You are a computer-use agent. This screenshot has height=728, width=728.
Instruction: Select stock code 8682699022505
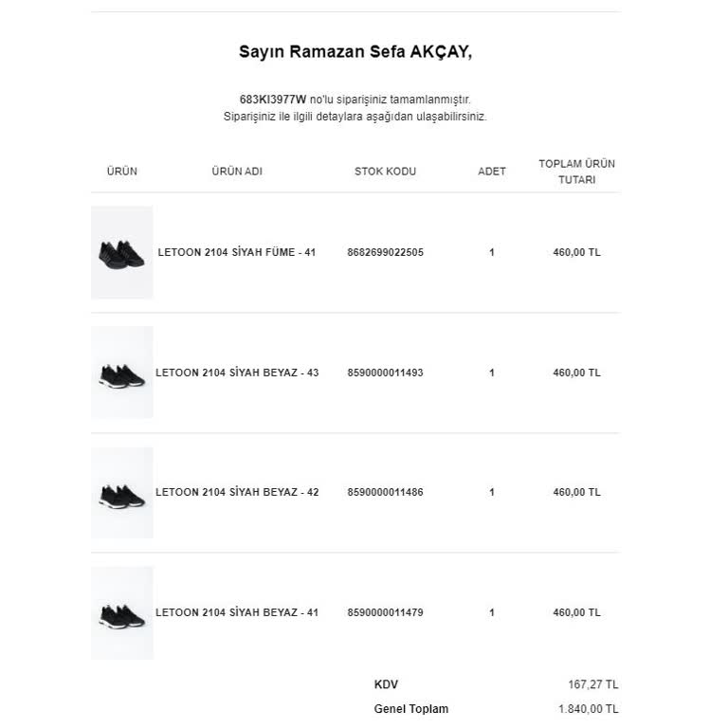(x=386, y=253)
